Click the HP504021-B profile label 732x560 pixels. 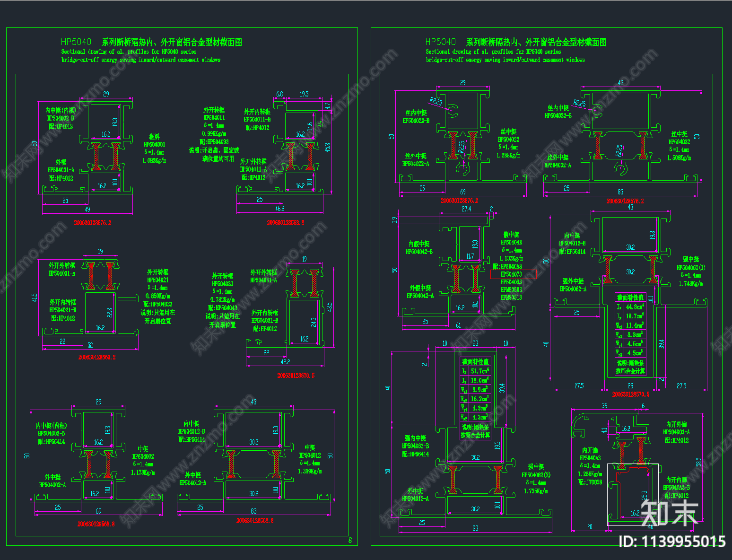click(63, 310)
